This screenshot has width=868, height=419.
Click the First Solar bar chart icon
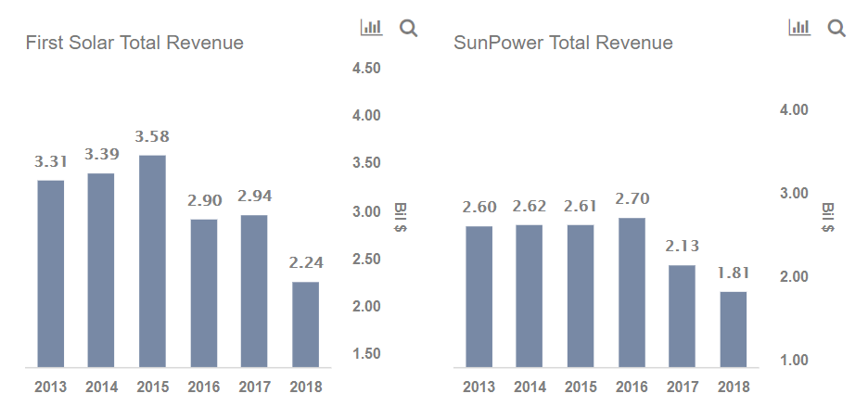pyautogui.click(x=371, y=28)
